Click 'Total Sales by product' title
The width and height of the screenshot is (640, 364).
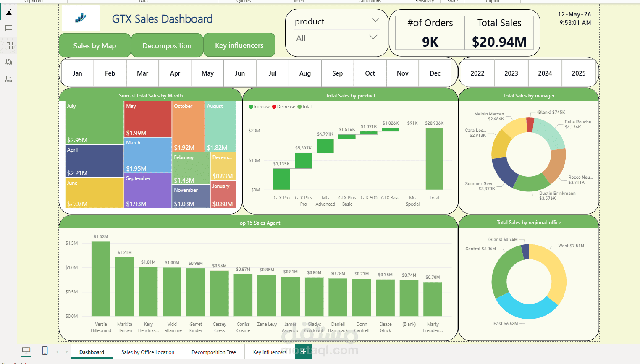[351, 96]
